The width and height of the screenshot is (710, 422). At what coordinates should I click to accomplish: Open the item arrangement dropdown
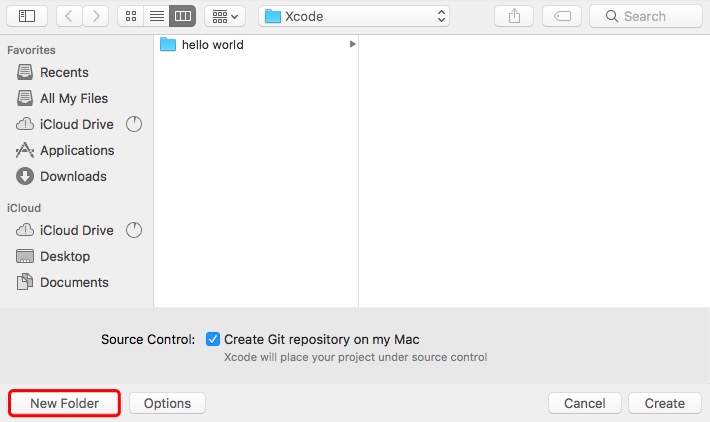(x=225, y=16)
